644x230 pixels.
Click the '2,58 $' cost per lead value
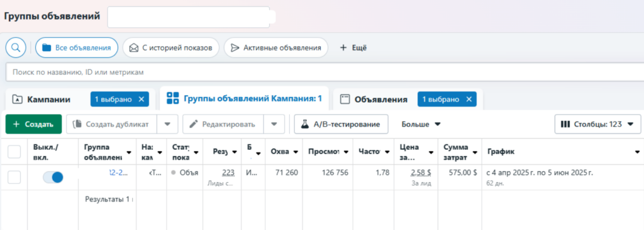click(x=421, y=173)
